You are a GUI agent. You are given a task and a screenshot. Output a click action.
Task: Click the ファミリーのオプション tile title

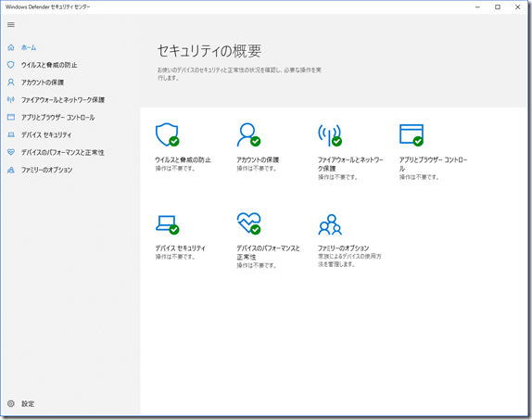pyautogui.click(x=343, y=248)
